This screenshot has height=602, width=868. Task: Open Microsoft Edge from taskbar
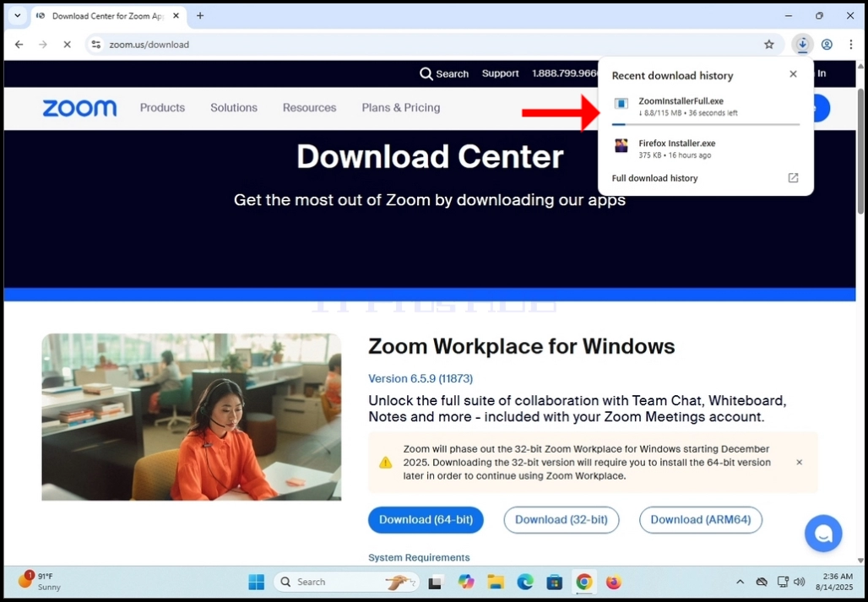coord(525,582)
